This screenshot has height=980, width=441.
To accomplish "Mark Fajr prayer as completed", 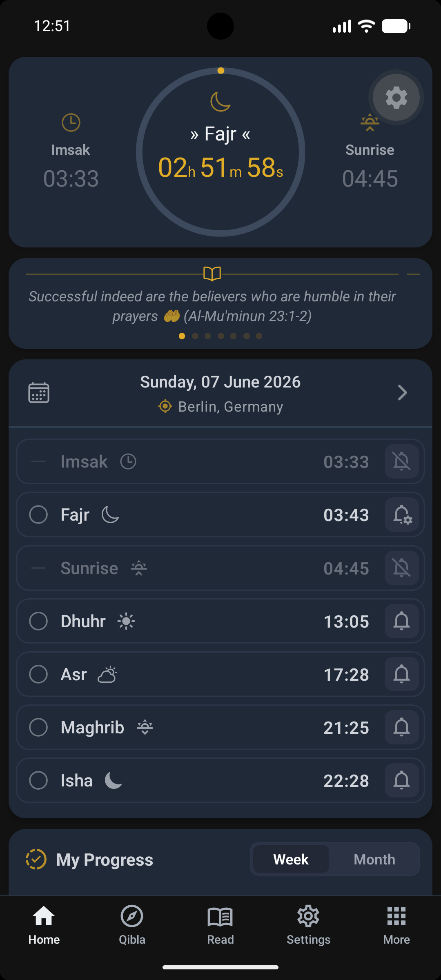I will [x=38, y=514].
